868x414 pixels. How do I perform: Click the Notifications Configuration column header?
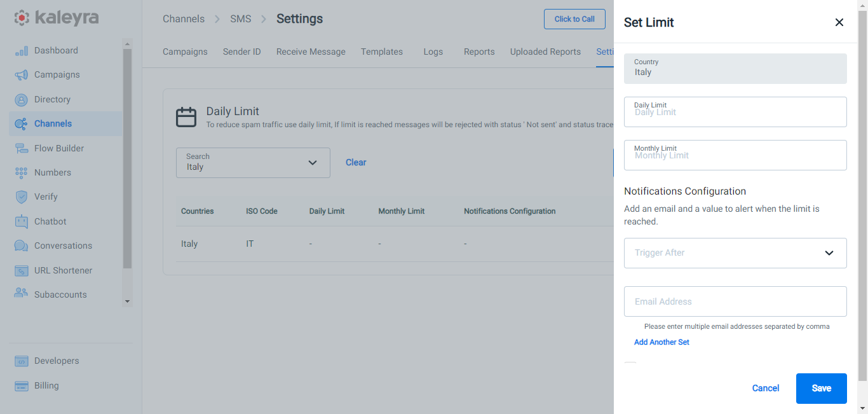[510, 211]
